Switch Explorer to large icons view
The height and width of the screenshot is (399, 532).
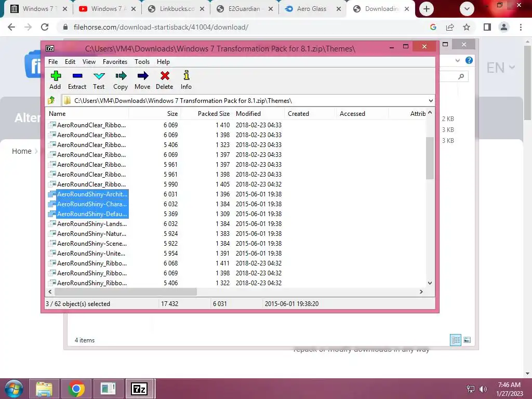pyautogui.click(x=467, y=340)
